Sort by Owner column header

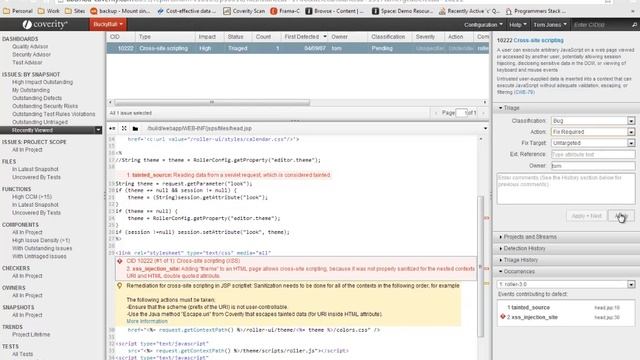[x=339, y=37]
